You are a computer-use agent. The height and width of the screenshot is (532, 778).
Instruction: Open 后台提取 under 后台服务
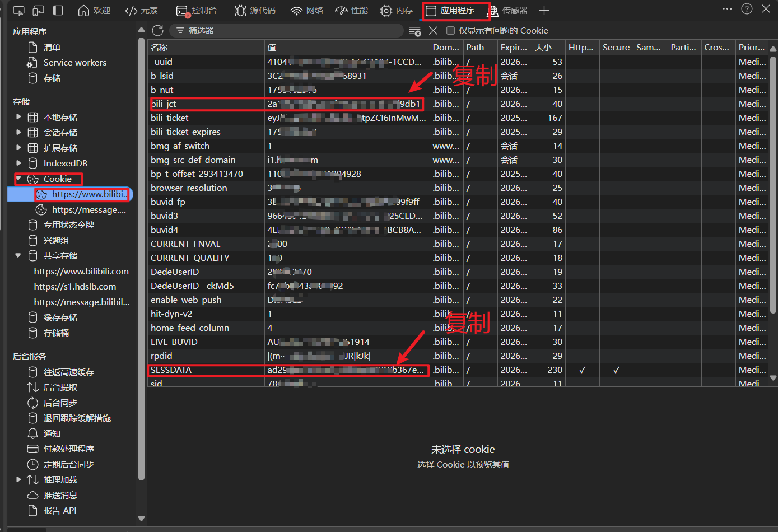(x=60, y=388)
